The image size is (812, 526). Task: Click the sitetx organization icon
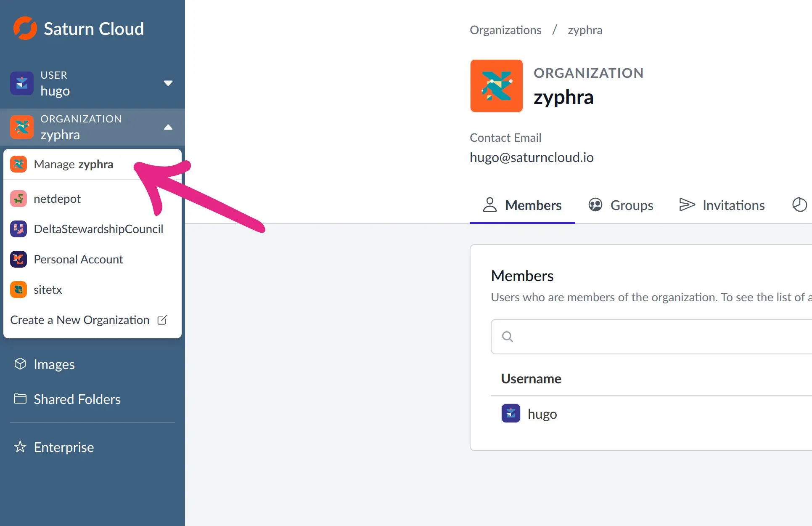[19, 290]
